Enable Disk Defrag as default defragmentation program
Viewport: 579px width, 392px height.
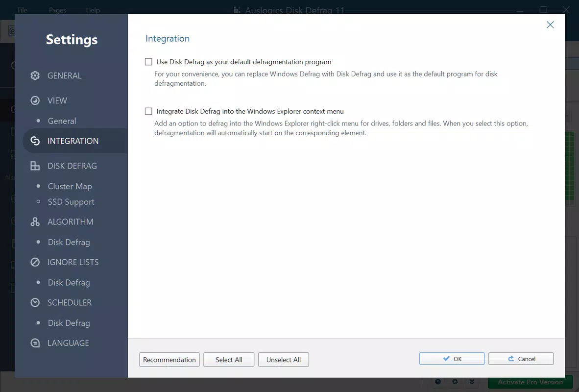[148, 62]
